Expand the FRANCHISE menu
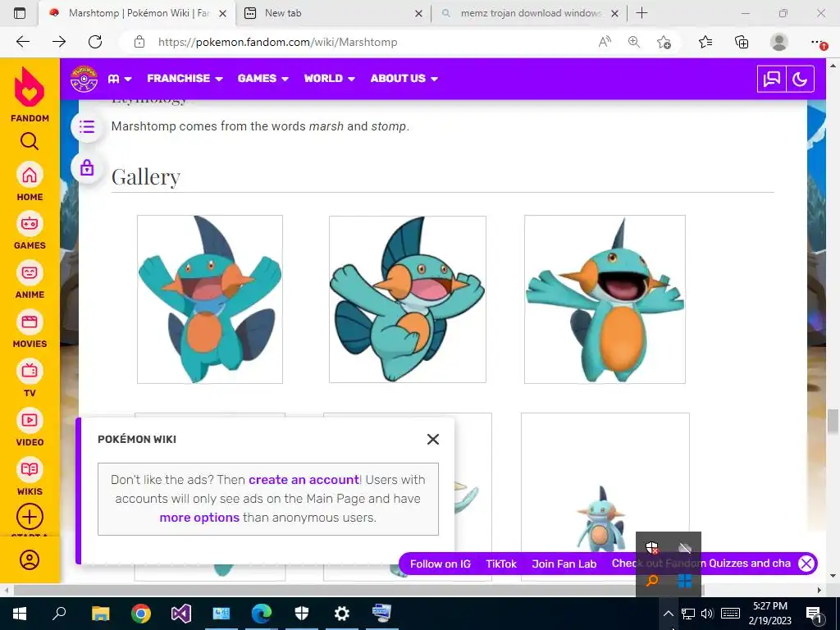The width and height of the screenshot is (840, 630). point(185,78)
